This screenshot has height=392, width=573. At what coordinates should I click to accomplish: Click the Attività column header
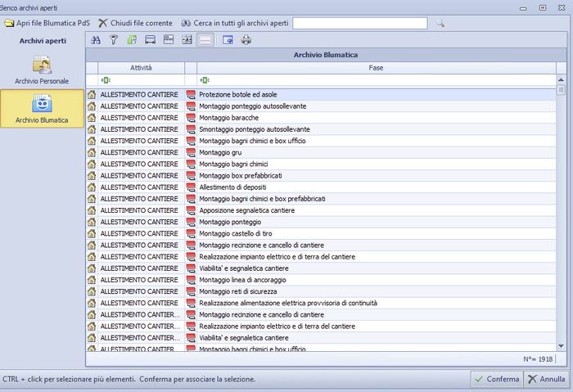[141, 68]
